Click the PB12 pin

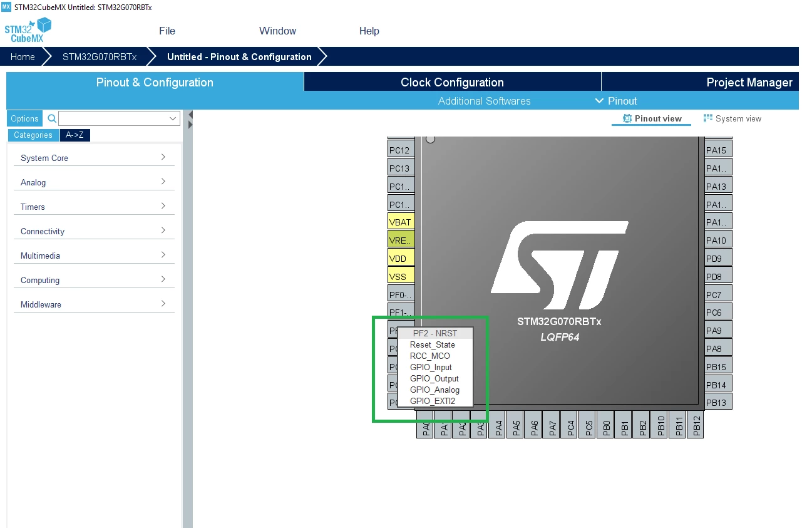coord(696,425)
